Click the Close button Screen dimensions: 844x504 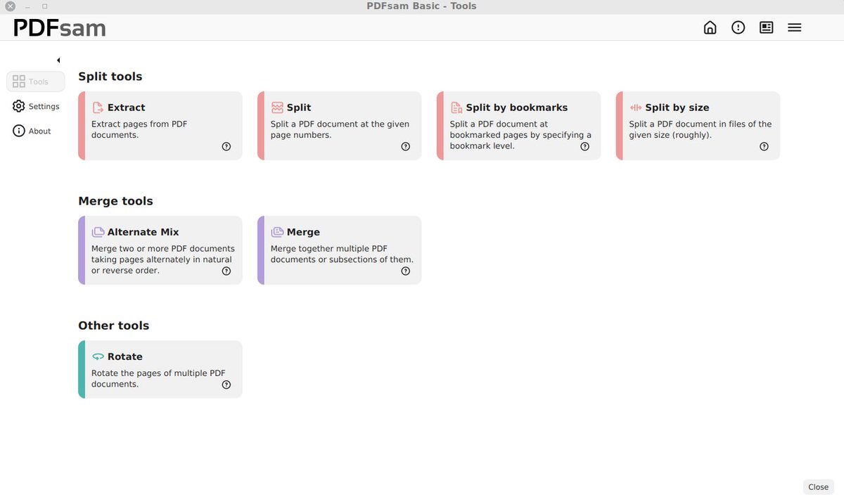coord(818,487)
